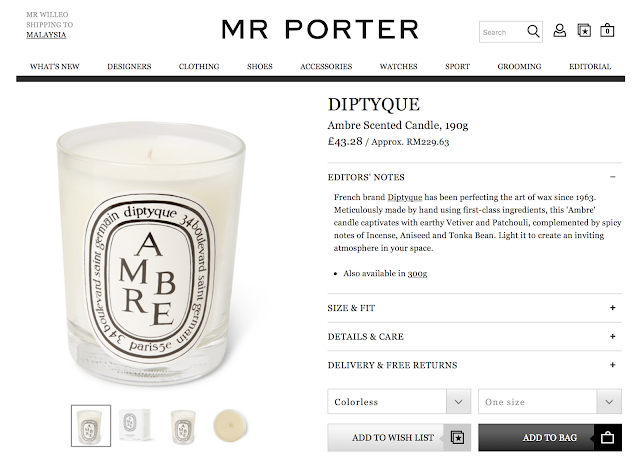Collapse the Editors' Notes section
This screenshot has height=456, width=640.
(612, 177)
